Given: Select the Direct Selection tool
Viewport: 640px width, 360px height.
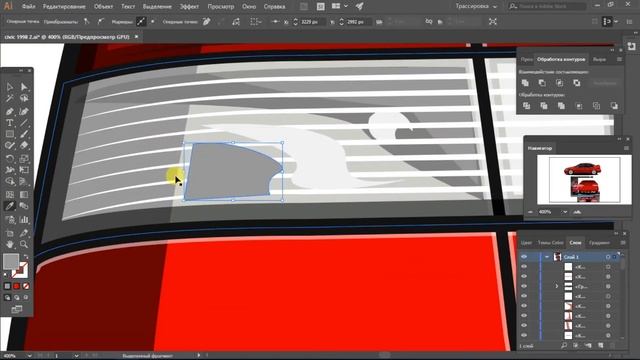Looking at the screenshot, I should [x=24, y=87].
